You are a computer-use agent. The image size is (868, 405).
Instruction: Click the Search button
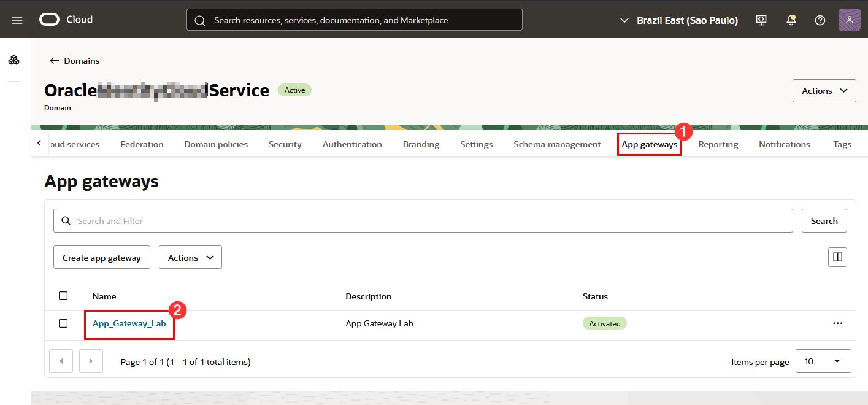pyautogui.click(x=824, y=221)
